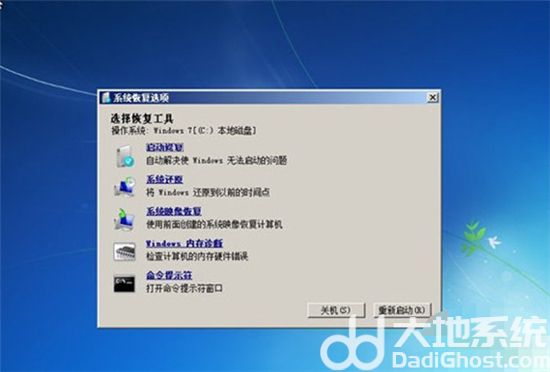Click description 自动解决使 Windows 无法启动的问题

pyautogui.click(x=216, y=161)
